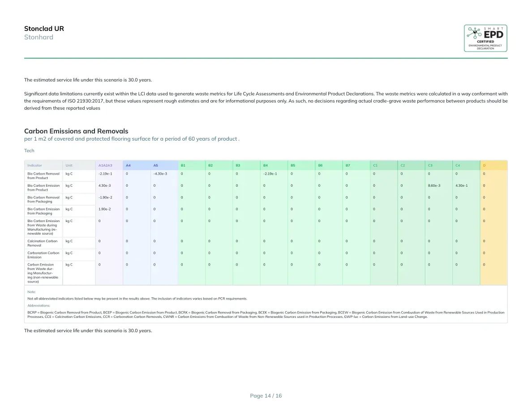The image size is (532, 411).
Task: Click the A5 column header
Action: [x=156, y=166]
